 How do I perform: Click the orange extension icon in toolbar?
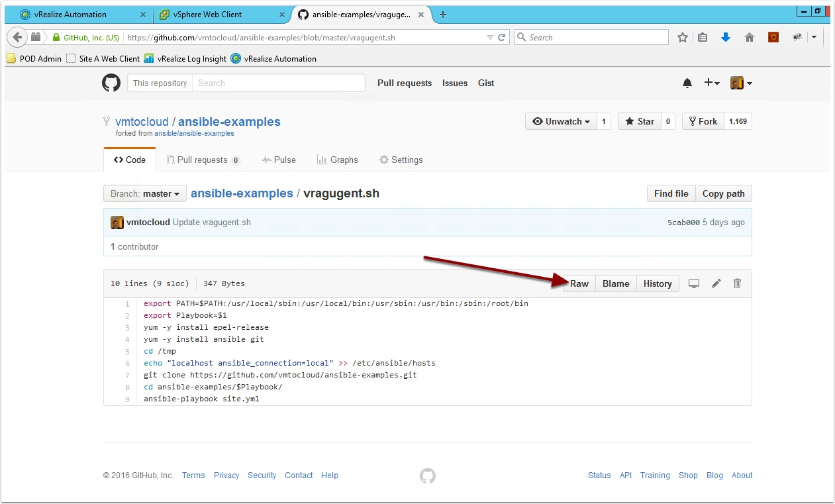(x=773, y=38)
